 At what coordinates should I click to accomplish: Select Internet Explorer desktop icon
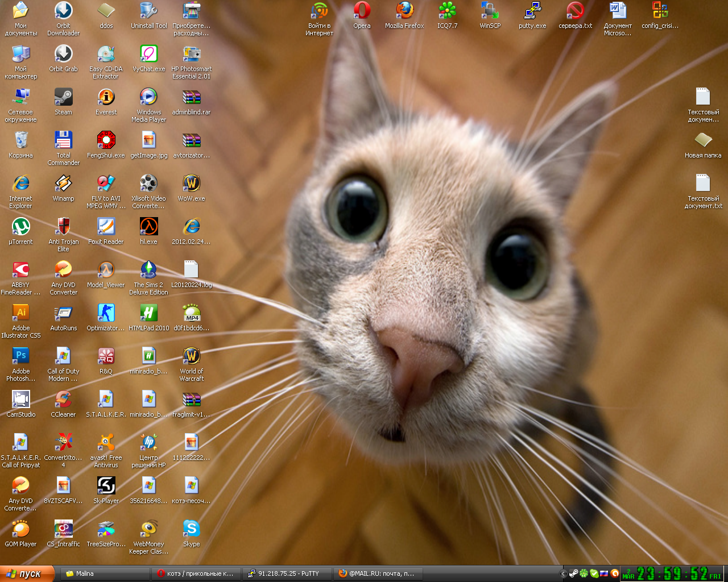20,184
